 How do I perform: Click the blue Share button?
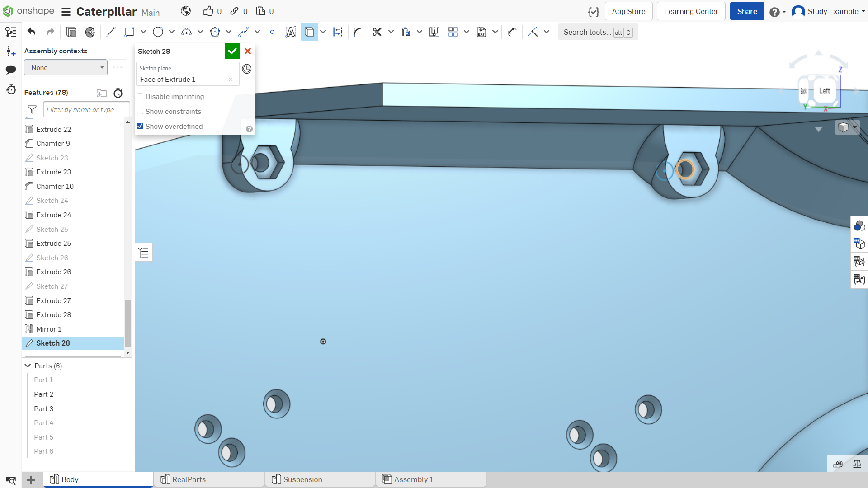pyautogui.click(x=747, y=11)
